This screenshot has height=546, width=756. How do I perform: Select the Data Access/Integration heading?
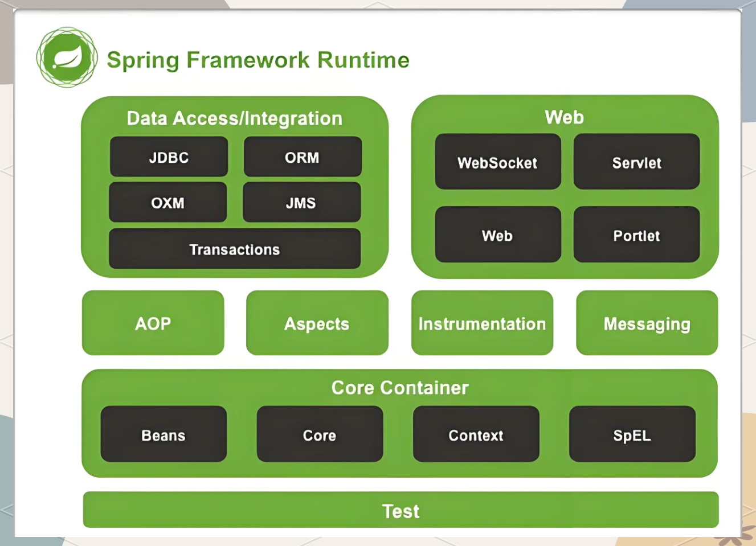[235, 118]
